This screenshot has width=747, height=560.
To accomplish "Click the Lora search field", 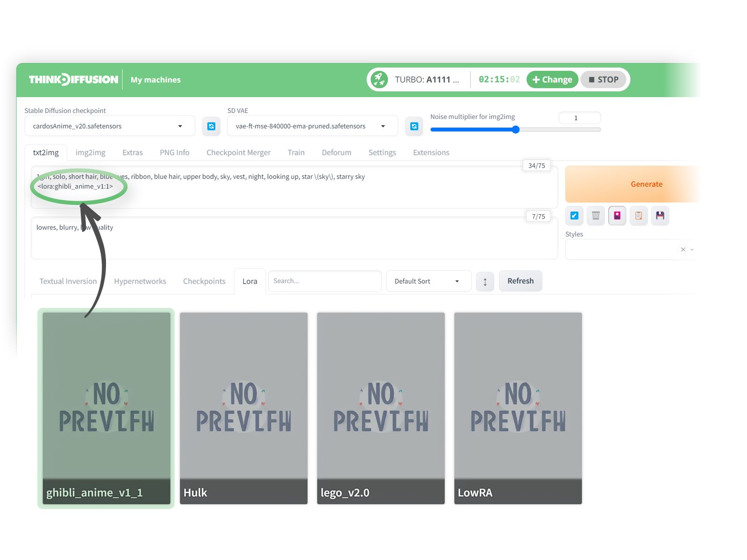I will (x=325, y=281).
